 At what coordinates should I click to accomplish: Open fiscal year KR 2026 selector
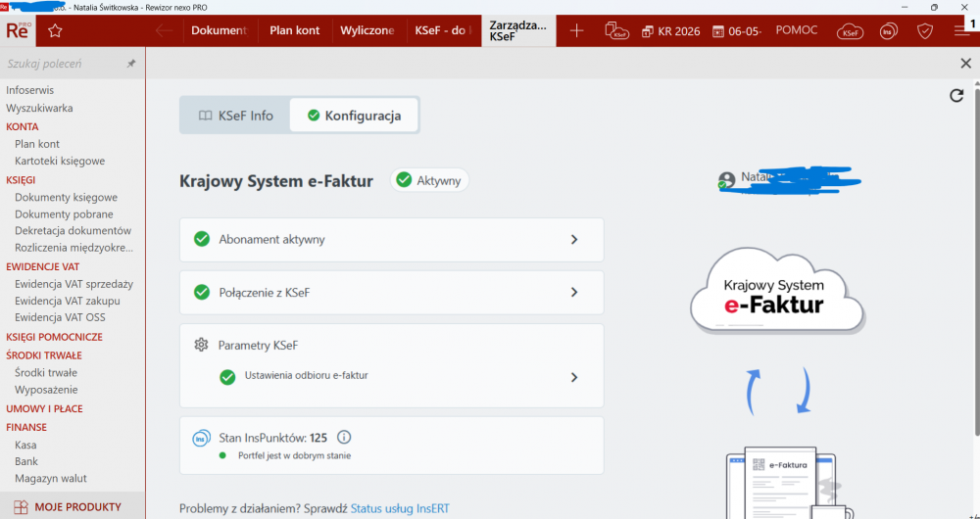point(671,31)
